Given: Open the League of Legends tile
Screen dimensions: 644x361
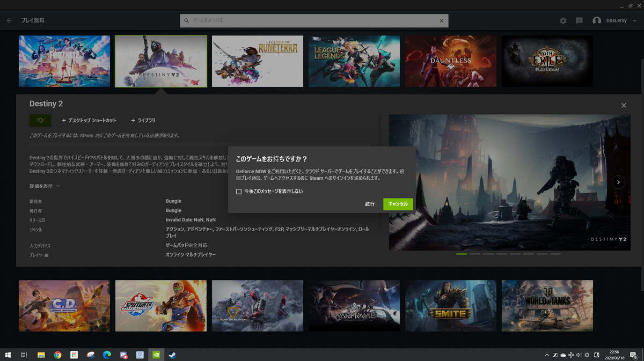Looking at the screenshot, I should click(354, 61).
